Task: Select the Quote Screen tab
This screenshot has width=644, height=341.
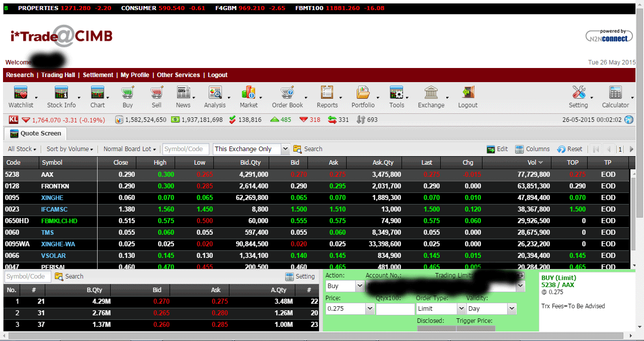Action: coord(35,133)
